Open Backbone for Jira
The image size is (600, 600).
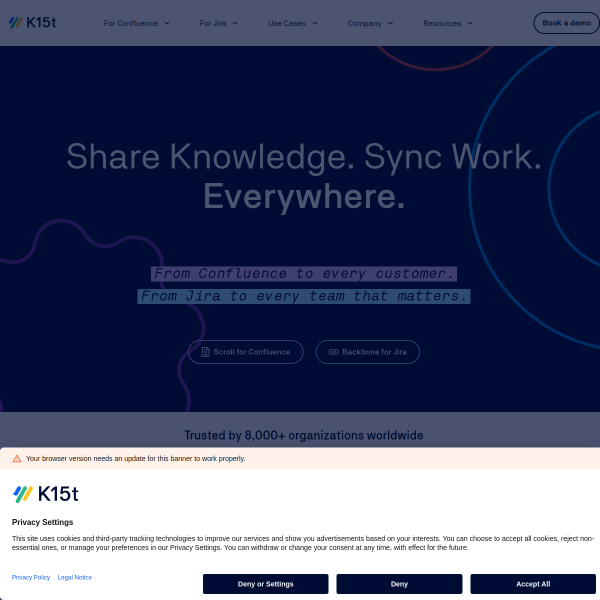point(367,352)
